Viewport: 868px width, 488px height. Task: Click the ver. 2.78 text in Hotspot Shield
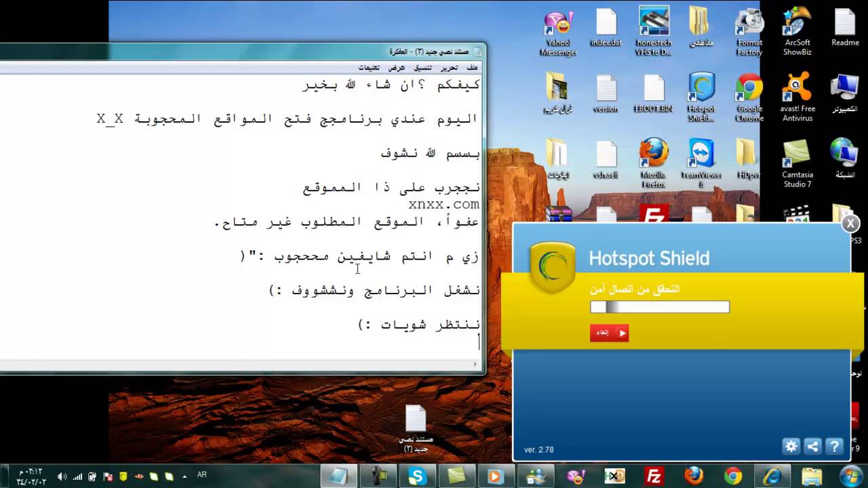(539, 449)
